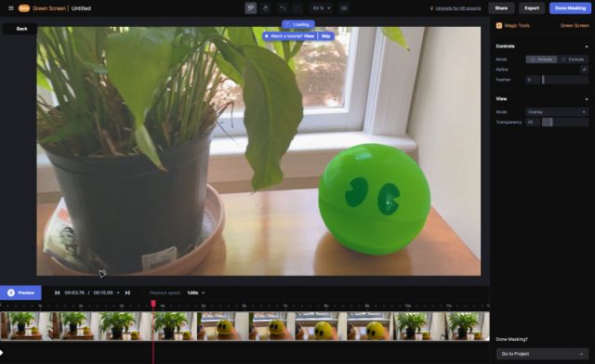Set mask mode to Exclude
Viewport: 595px width, 364px height.
pyautogui.click(x=573, y=59)
